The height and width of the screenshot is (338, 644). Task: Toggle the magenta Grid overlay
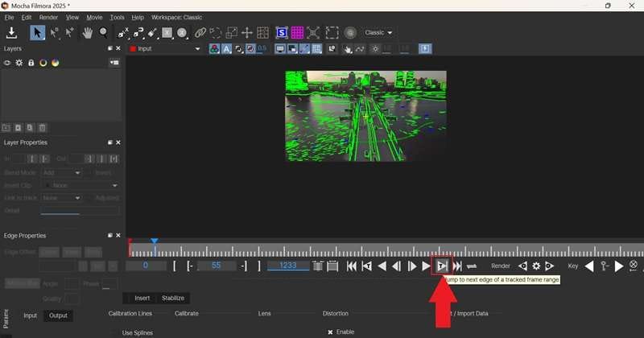click(297, 32)
